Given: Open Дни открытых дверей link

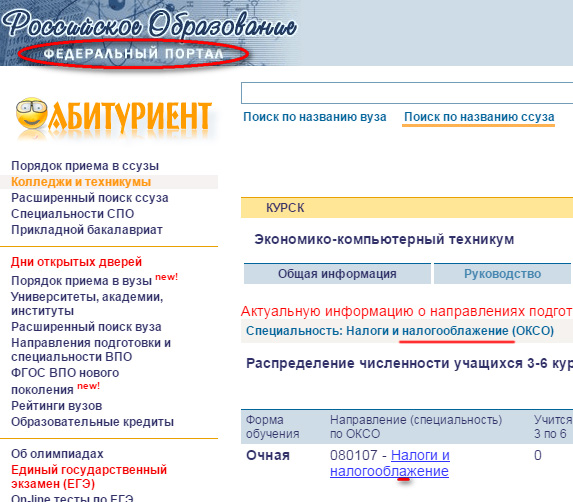Looking at the screenshot, I should tap(76, 262).
